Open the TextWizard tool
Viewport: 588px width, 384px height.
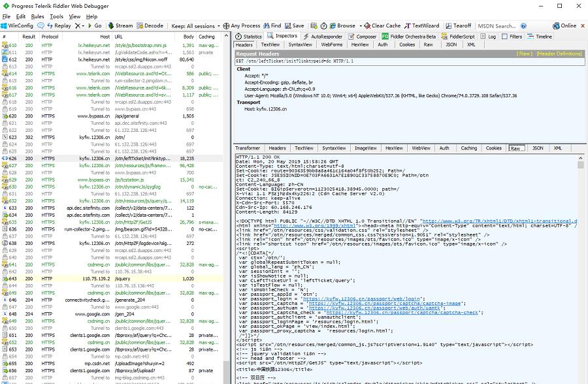422,26
